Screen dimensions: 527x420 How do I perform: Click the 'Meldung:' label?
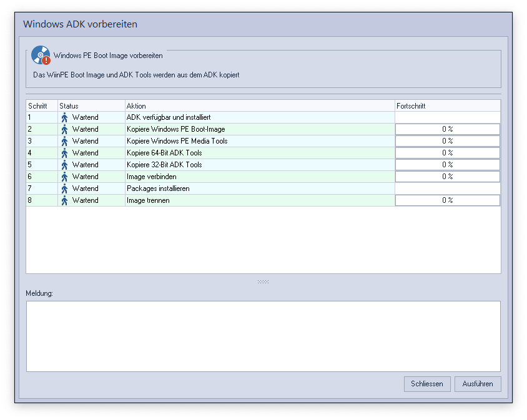coord(39,293)
